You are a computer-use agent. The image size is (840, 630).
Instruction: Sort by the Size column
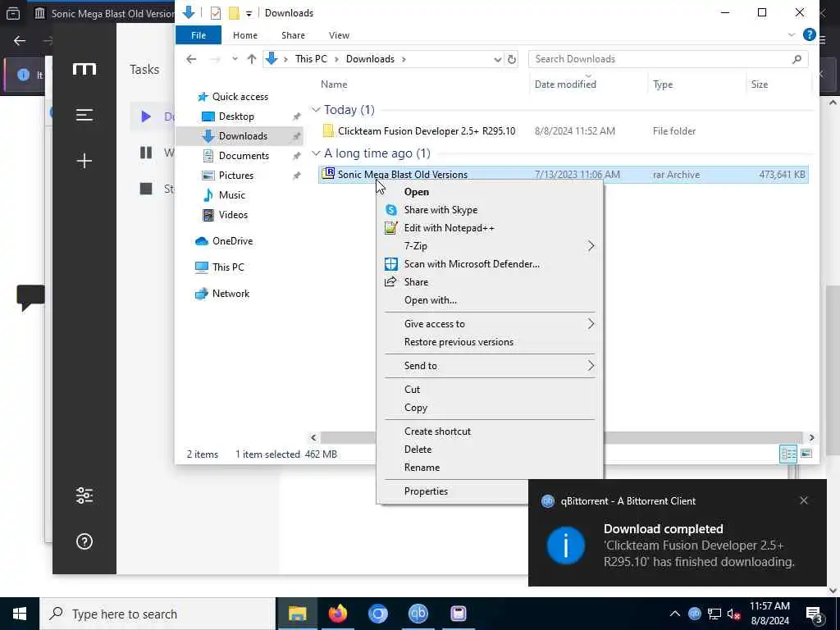pos(759,84)
